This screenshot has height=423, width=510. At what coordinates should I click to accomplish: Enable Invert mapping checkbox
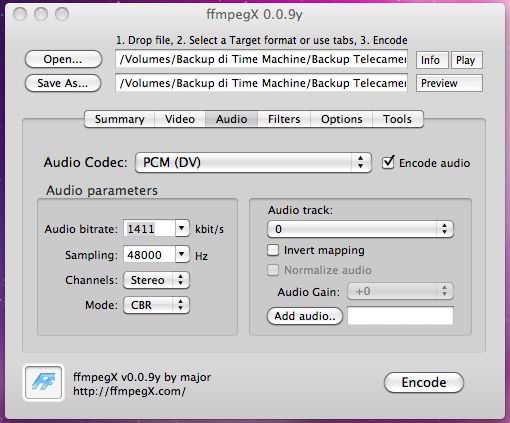273,250
